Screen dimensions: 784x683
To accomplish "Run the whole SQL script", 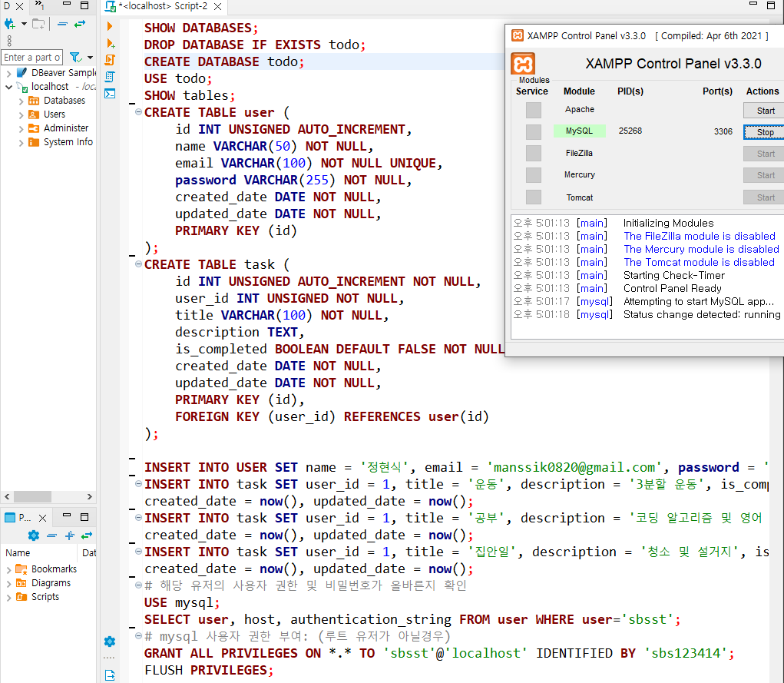I will 110,60.
